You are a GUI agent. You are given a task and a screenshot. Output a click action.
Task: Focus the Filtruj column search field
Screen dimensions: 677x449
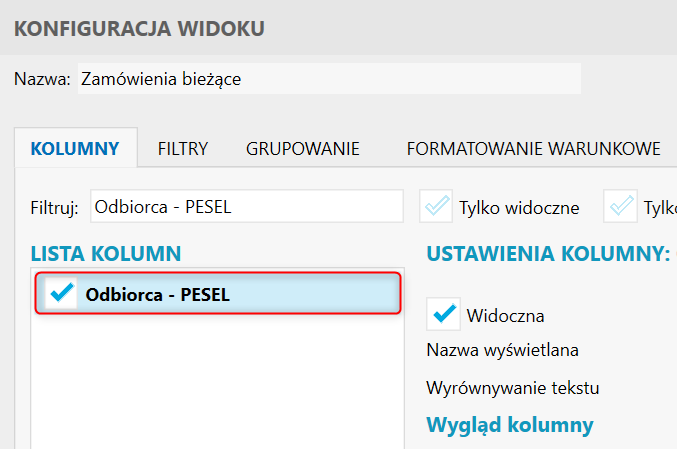tap(246, 207)
